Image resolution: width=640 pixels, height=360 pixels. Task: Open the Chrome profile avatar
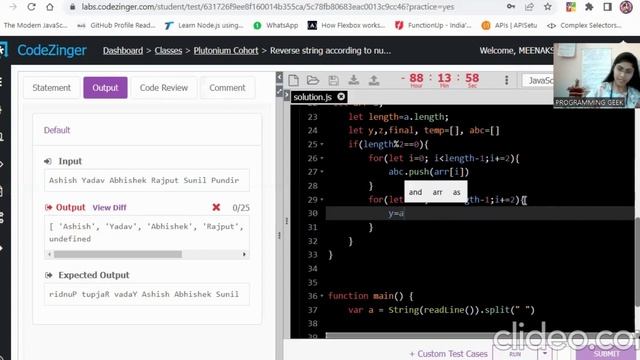(x=626, y=7)
